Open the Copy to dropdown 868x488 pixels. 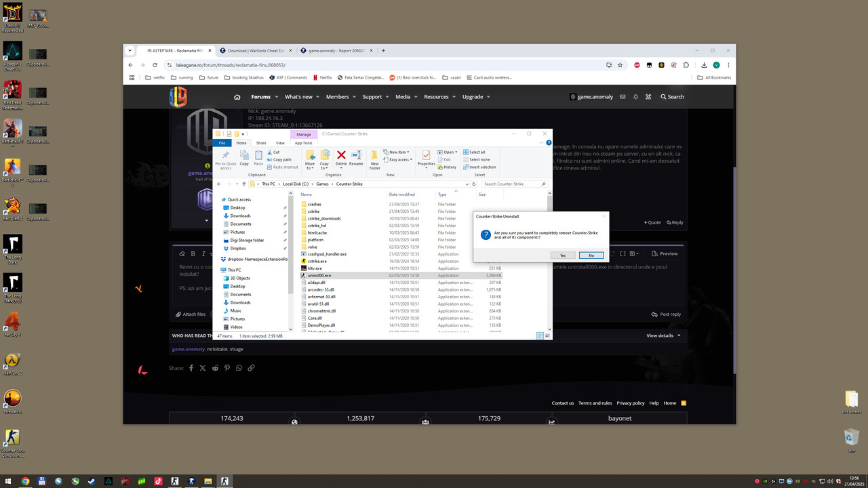click(x=324, y=160)
